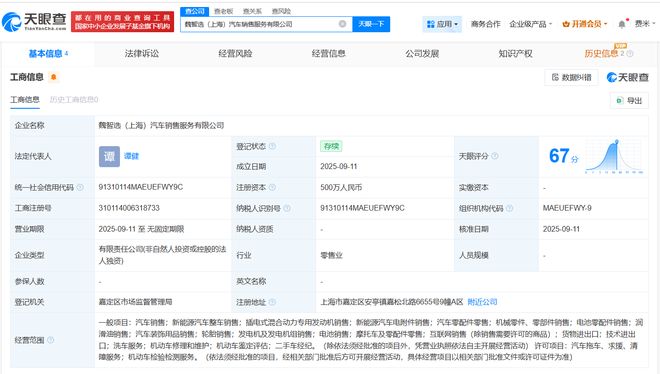Open the 附近公司 link
Viewport: 660px width, 374px height.
(x=482, y=302)
